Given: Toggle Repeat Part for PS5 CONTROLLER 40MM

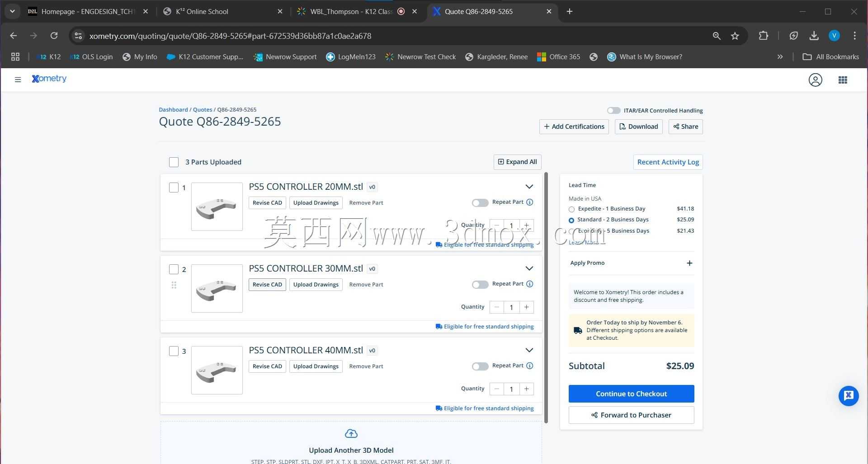Looking at the screenshot, I should coord(480,366).
